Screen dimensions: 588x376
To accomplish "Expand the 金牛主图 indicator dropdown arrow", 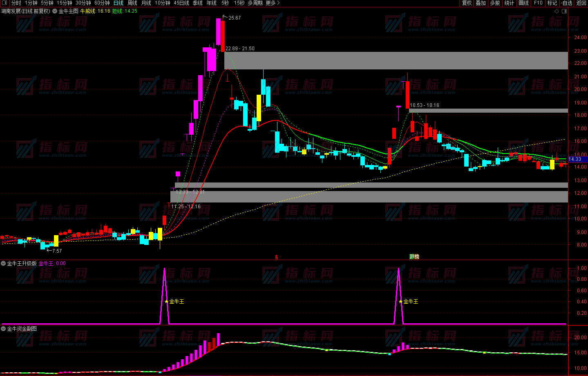I will (x=55, y=11).
